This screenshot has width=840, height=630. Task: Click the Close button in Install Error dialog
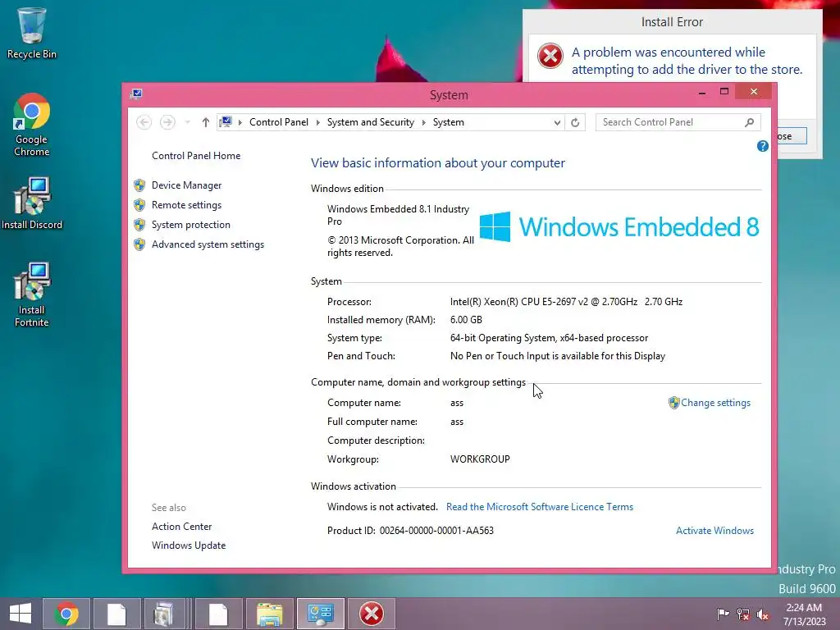tap(792, 136)
